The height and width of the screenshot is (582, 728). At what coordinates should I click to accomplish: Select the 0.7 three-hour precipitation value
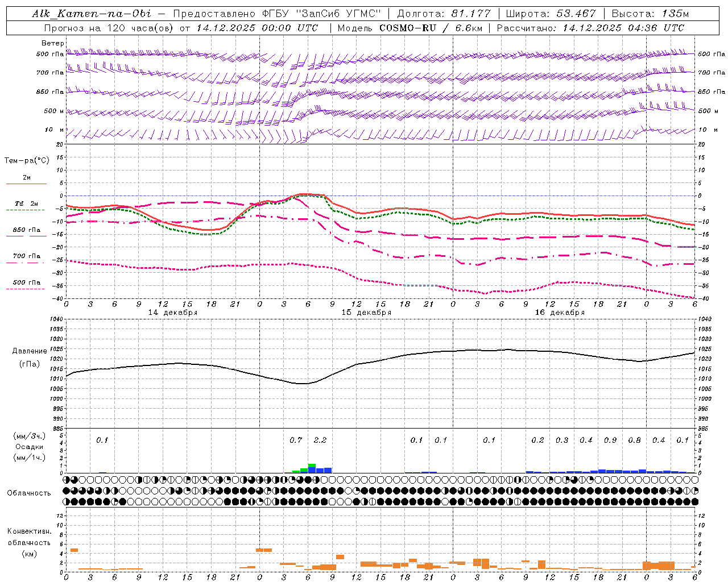click(x=296, y=440)
